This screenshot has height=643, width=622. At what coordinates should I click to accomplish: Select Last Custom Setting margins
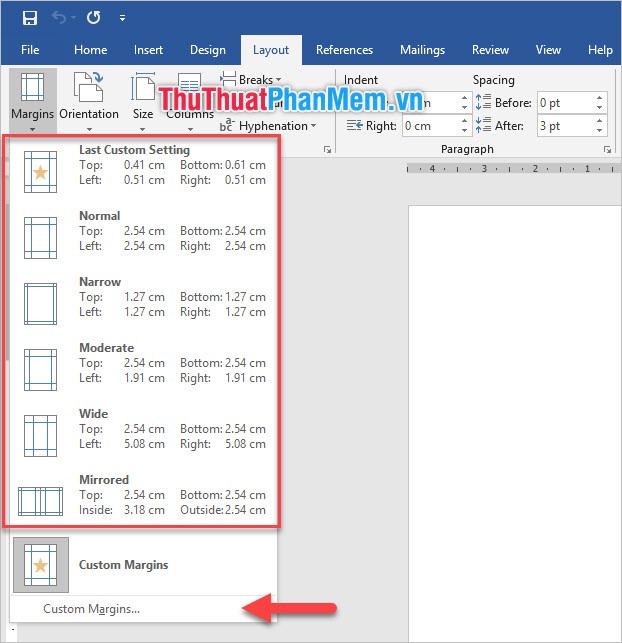[x=142, y=169]
